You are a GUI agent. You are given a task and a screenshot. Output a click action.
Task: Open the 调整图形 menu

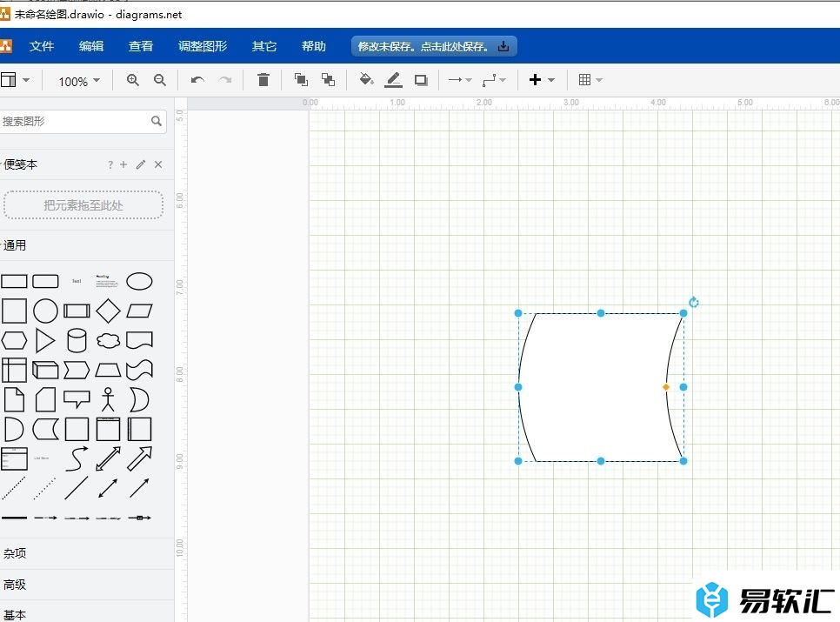[203, 46]
